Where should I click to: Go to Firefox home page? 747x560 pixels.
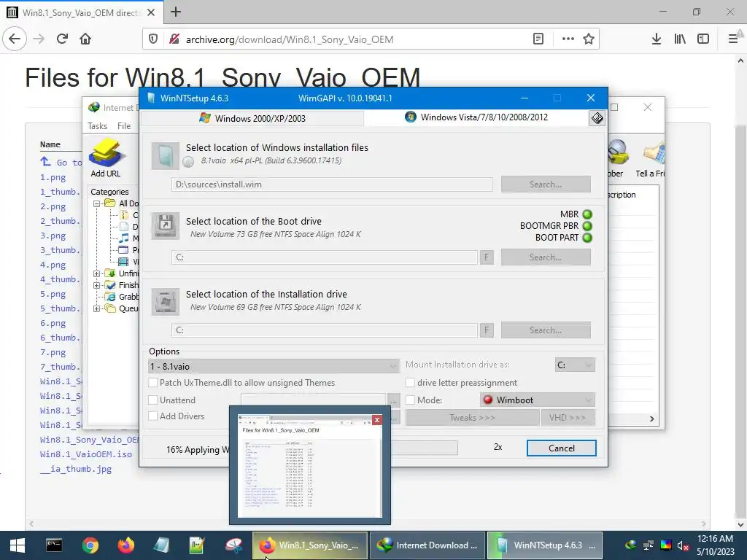click(x=85, y=39)
